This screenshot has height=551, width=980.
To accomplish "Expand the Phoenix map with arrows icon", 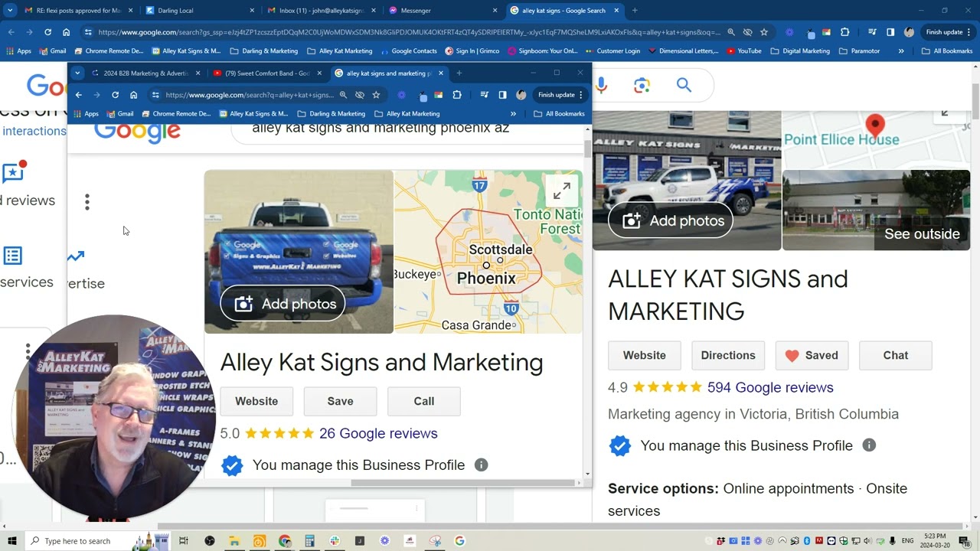I will (561, 191).
